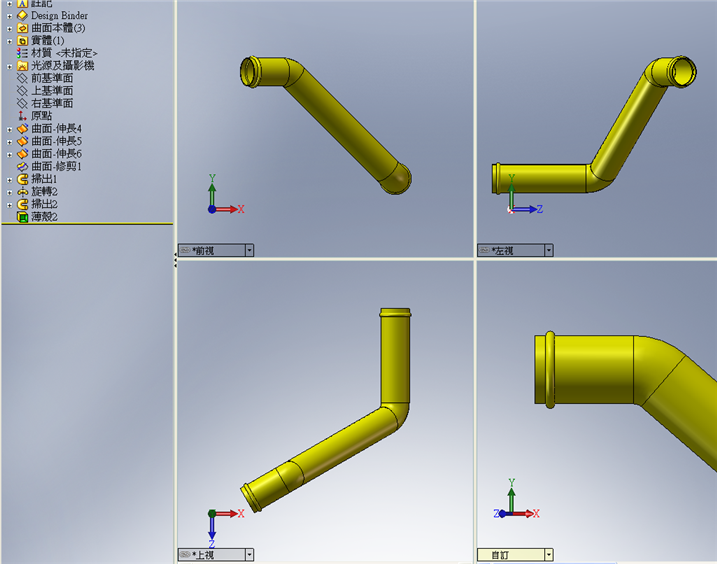Expand the 曲面-伸長5 feature
The image size is (717, 564).
point(9,142)
